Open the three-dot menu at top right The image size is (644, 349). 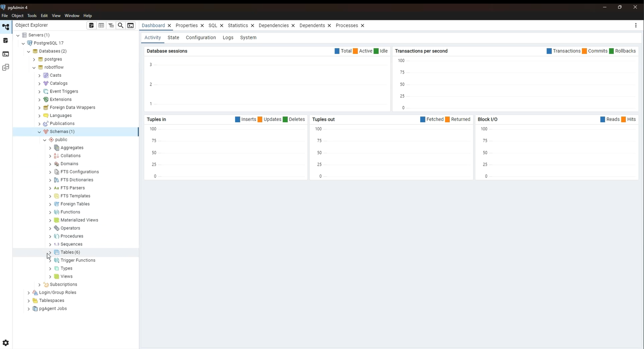click(x=635, y=25)
